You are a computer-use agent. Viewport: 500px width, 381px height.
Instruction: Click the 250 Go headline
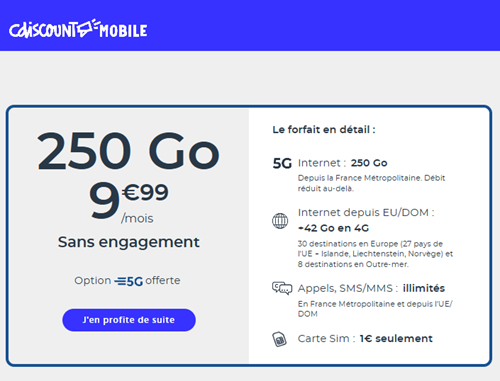(x=128, y=150)
